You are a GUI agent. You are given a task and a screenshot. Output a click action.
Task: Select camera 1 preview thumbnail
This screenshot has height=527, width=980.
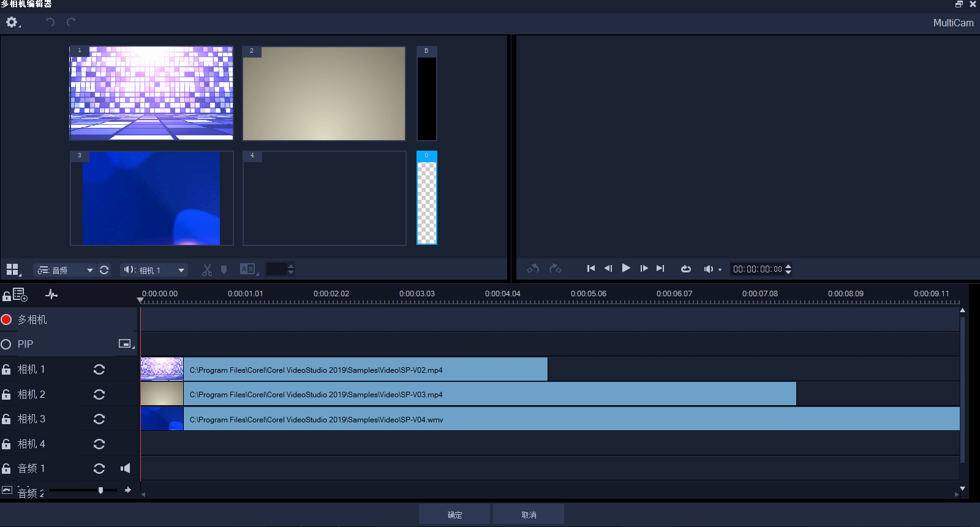(x=151, y=93)
